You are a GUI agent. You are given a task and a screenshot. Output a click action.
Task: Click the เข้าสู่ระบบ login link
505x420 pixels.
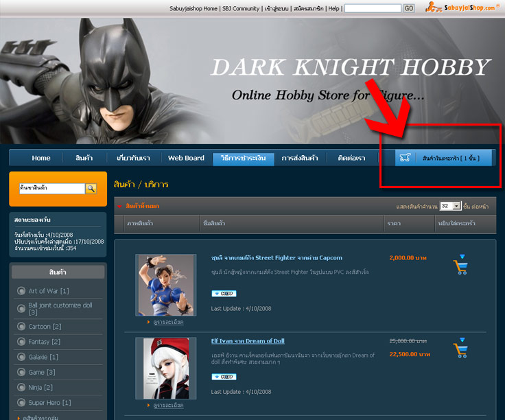pos(277,9)
